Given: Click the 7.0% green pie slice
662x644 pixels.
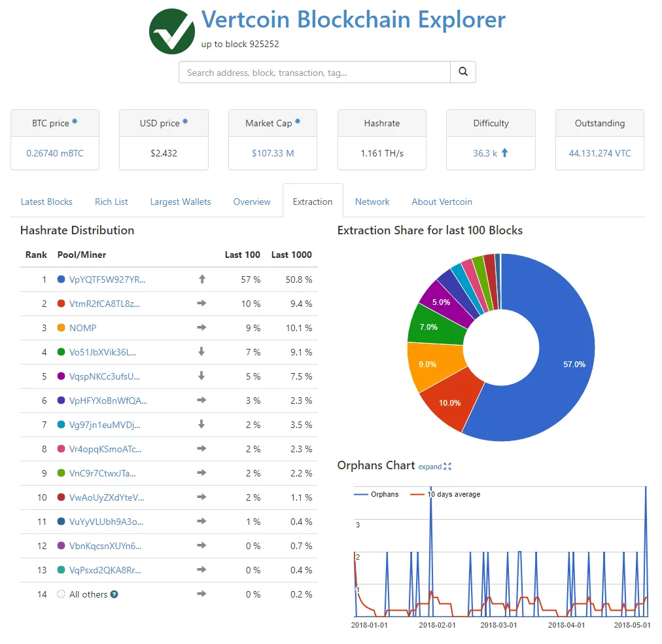Looking at the screenshot, I should coord(434,326).
